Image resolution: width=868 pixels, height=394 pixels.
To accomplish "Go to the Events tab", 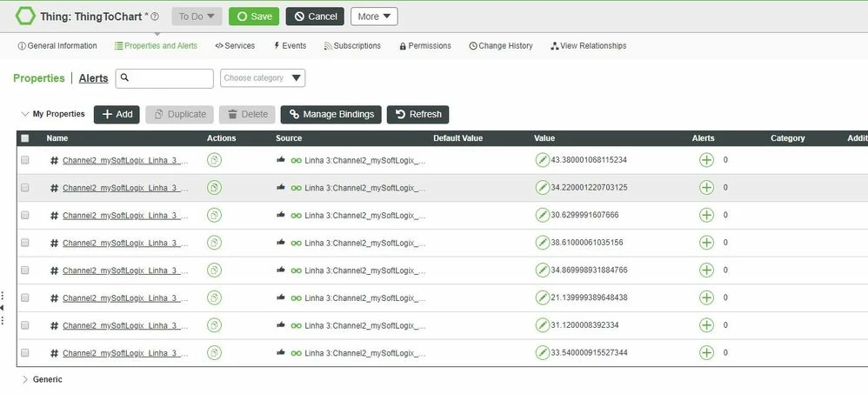I will pos(290,46).
